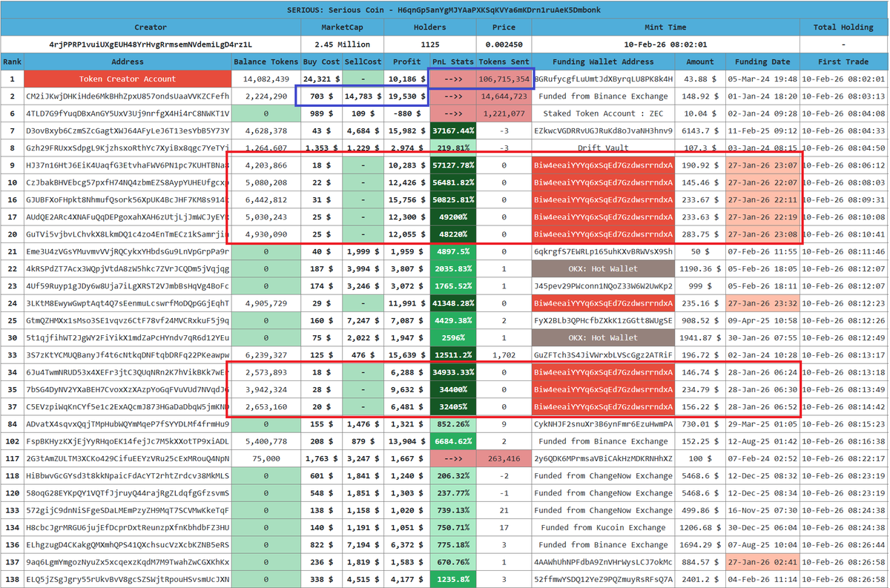
Task: Click PnL value 34933.33% in rank 34
Action: (452, 372)
